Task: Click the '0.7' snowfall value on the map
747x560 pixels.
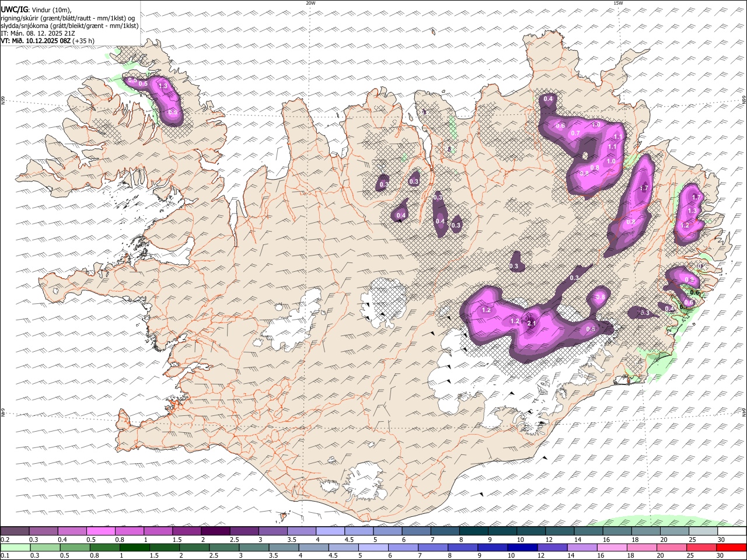Action: (575, 134)
